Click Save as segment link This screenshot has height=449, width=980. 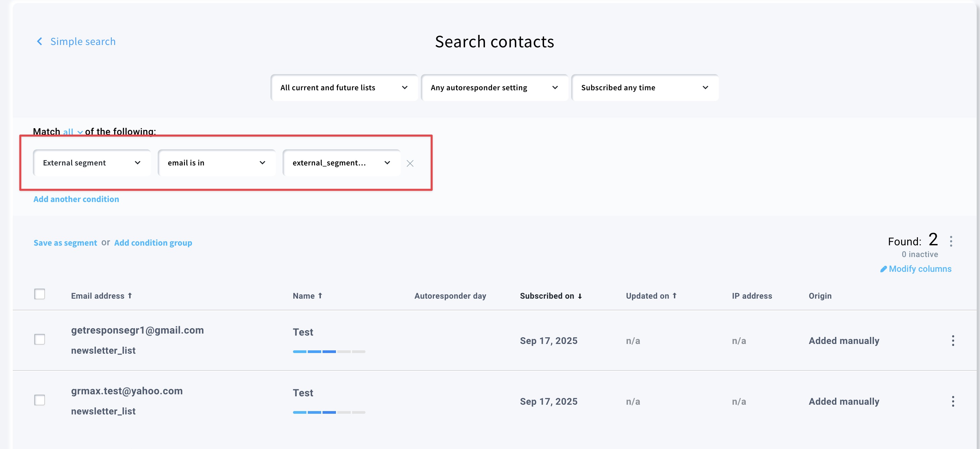point(65,243)
